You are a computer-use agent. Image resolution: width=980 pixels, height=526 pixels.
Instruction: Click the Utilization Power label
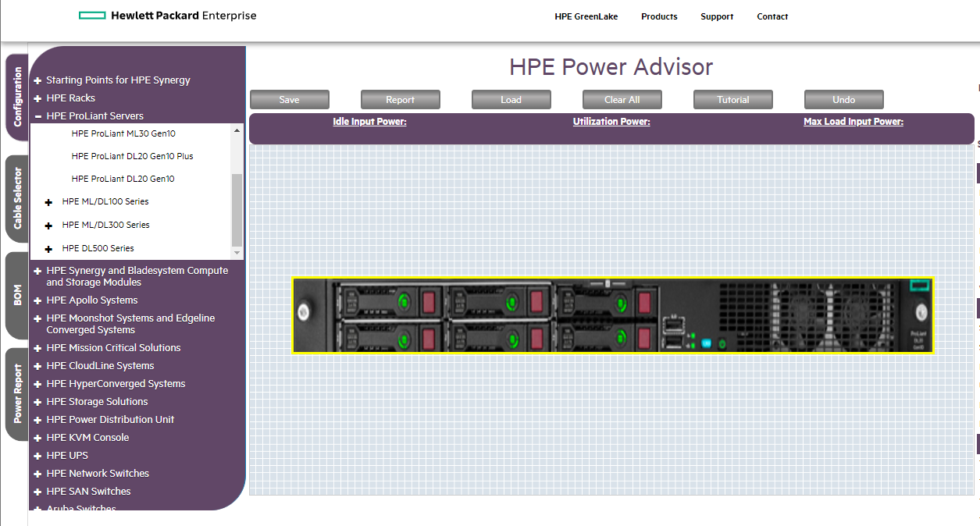click(611, 122)
